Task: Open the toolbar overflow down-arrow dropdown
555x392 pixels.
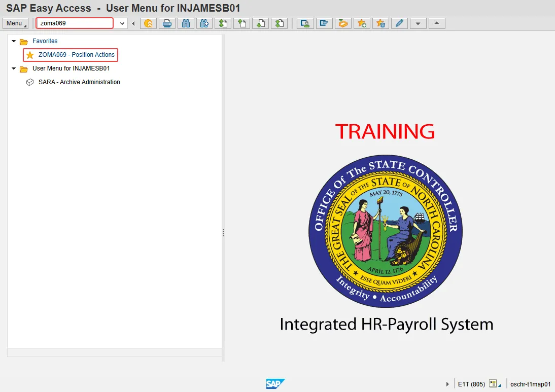Action: (418, 23)
